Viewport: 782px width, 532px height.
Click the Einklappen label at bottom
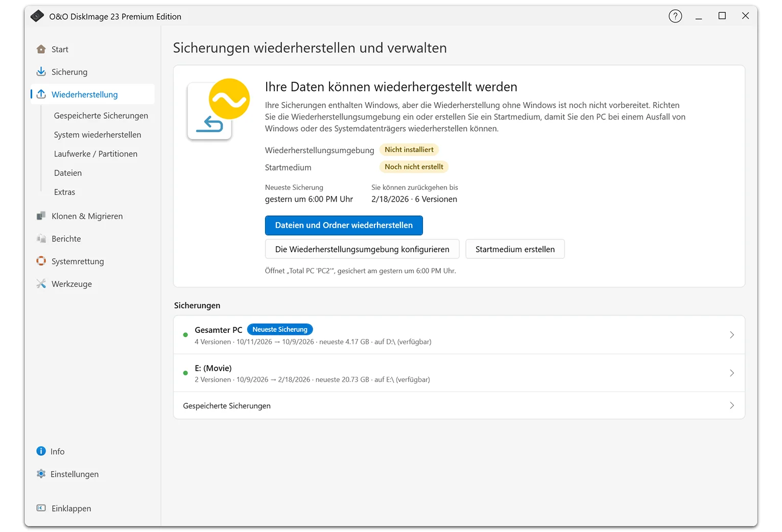pos(72,509)
